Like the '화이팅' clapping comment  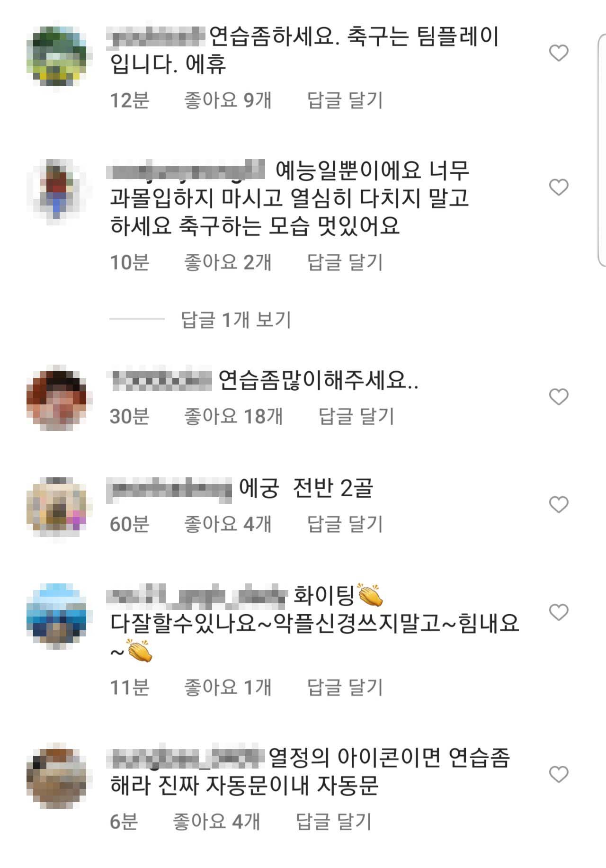pos(559,612)
